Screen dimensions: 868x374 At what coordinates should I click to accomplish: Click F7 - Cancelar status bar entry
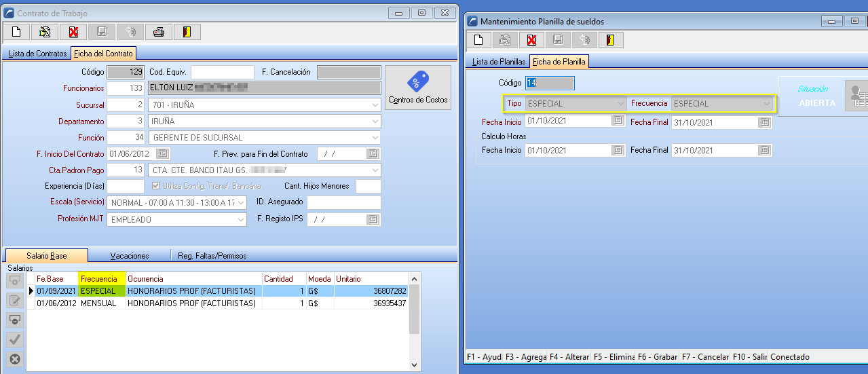pos(704,357)
